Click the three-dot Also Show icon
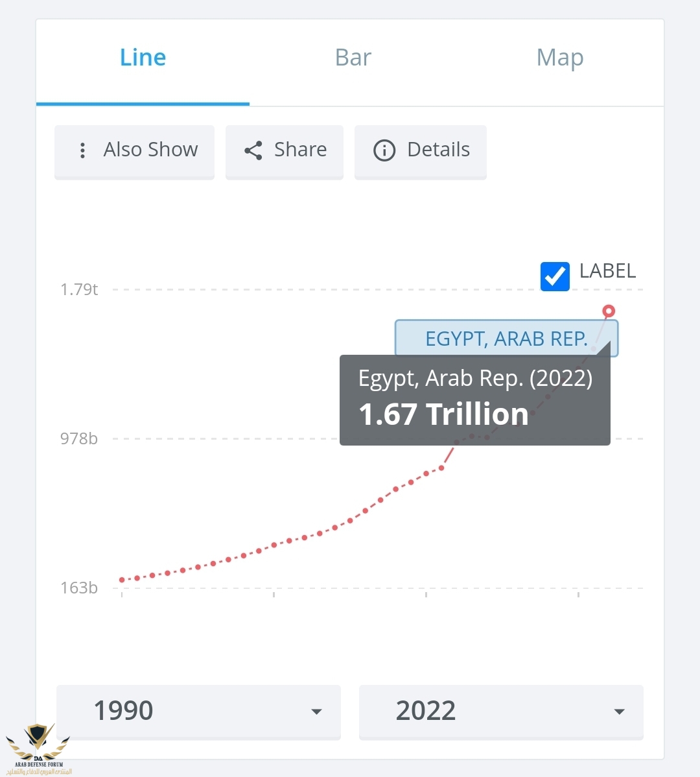This screenshot has width=700, height=777. [82, 150]
